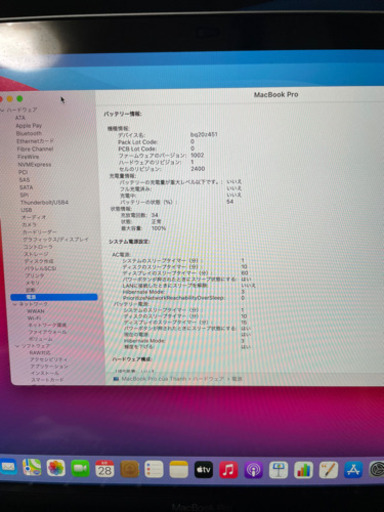384x512 pixels.
Task: Open Numbers app in the Dock
Action: (x=303, y=470)
